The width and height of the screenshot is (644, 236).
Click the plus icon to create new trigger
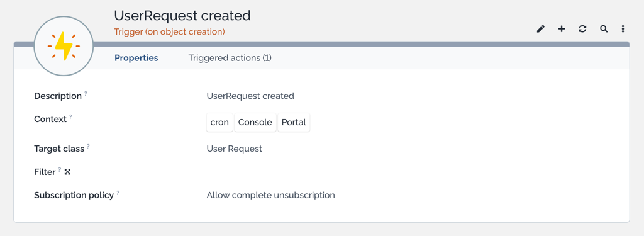(x=562, y=29)
